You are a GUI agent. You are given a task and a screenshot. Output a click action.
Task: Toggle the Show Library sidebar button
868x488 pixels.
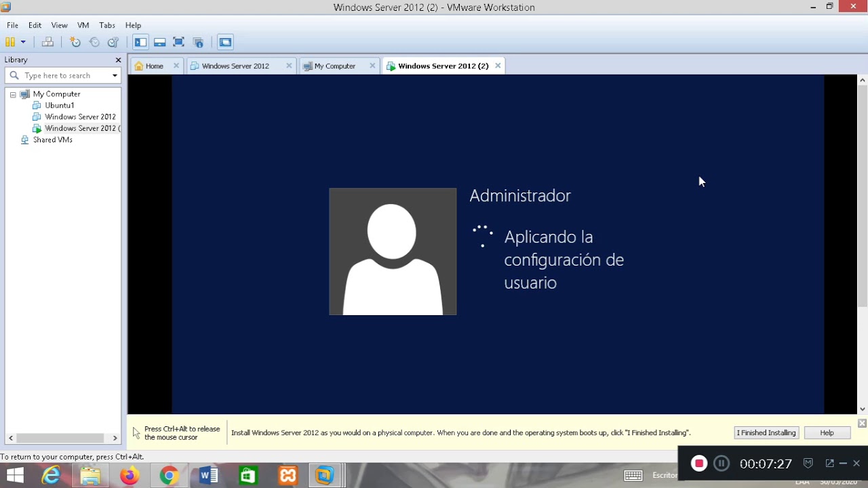point(140,42)
